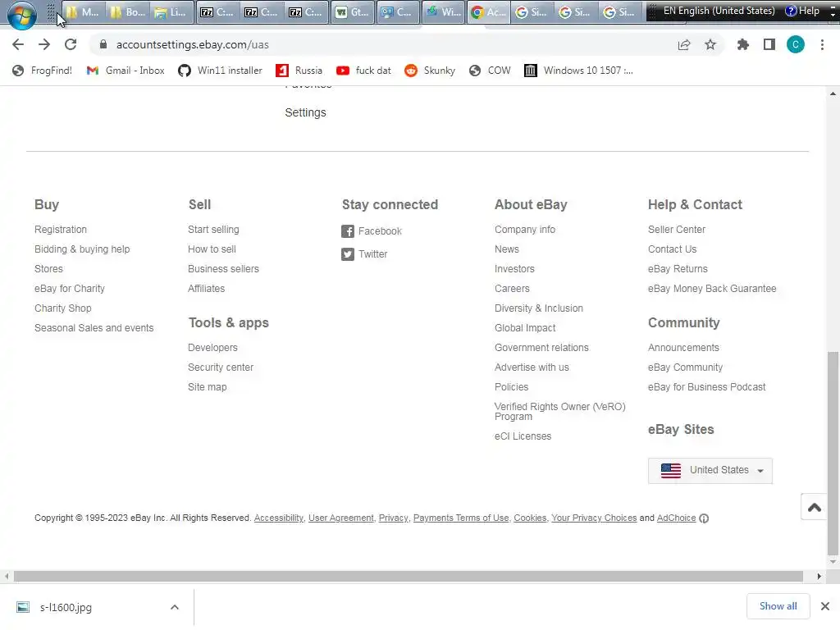Open the Site map link
Viewport: 840px width, 630px height.
click(x=208, y=387)
